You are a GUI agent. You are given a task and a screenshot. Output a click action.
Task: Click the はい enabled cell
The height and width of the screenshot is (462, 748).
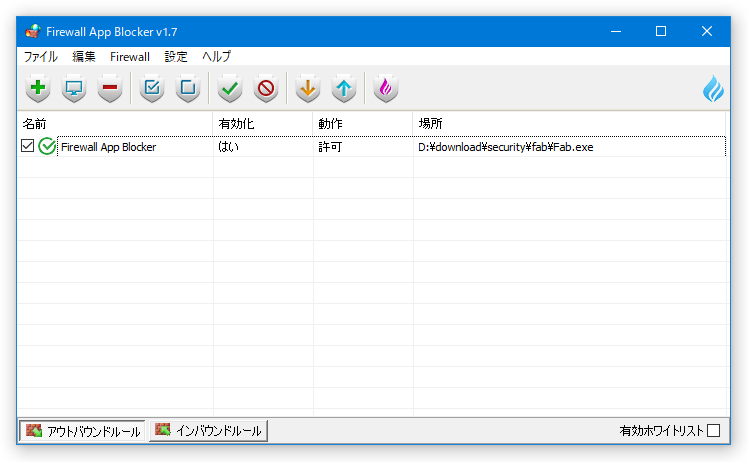(x=229, y=147)
